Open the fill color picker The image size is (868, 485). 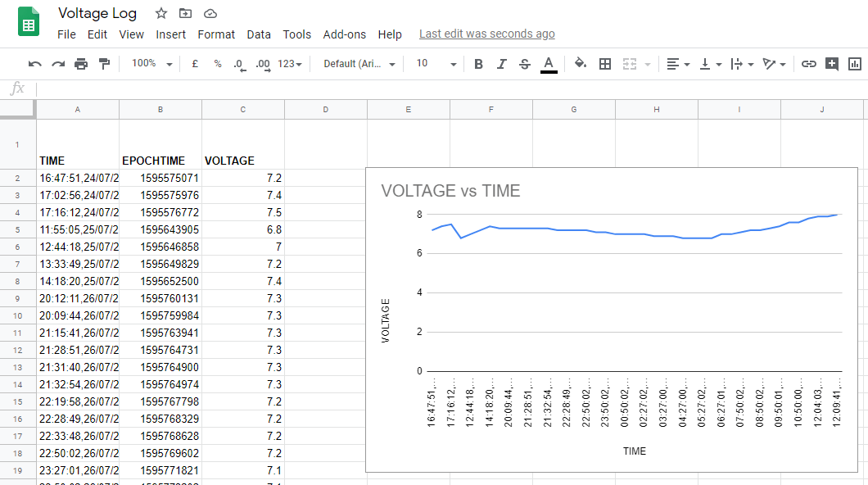[581, 64]
